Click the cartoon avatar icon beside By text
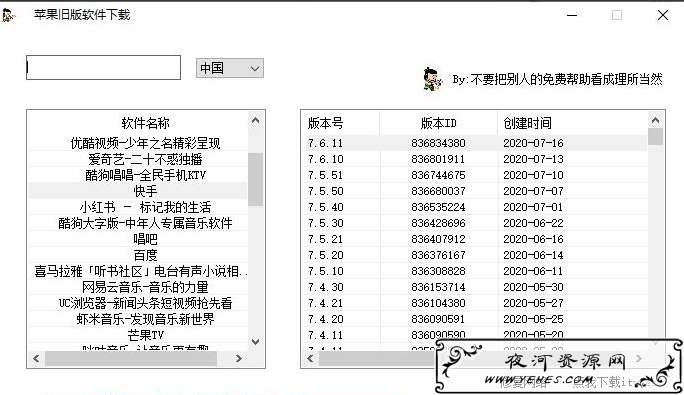 tap(432, 79)
